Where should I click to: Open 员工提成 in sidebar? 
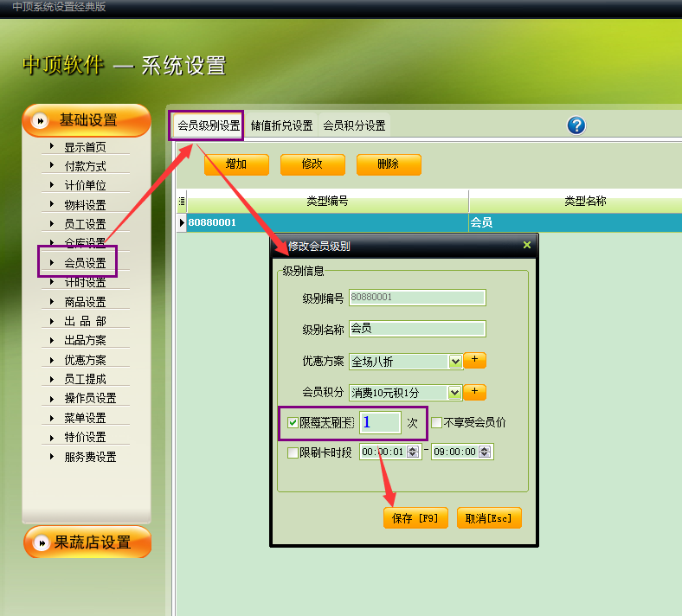[x=85, y=379]
